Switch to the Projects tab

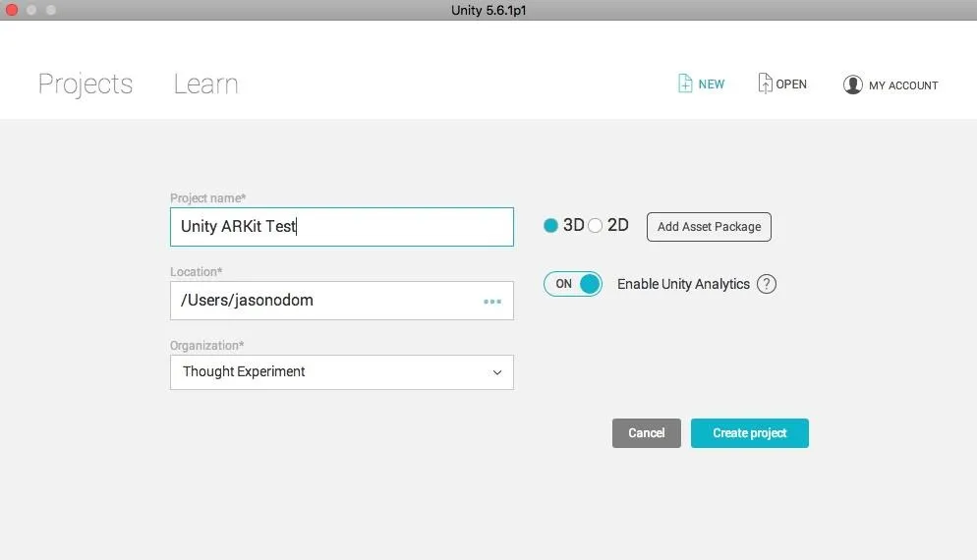click(x=86, y=84)
